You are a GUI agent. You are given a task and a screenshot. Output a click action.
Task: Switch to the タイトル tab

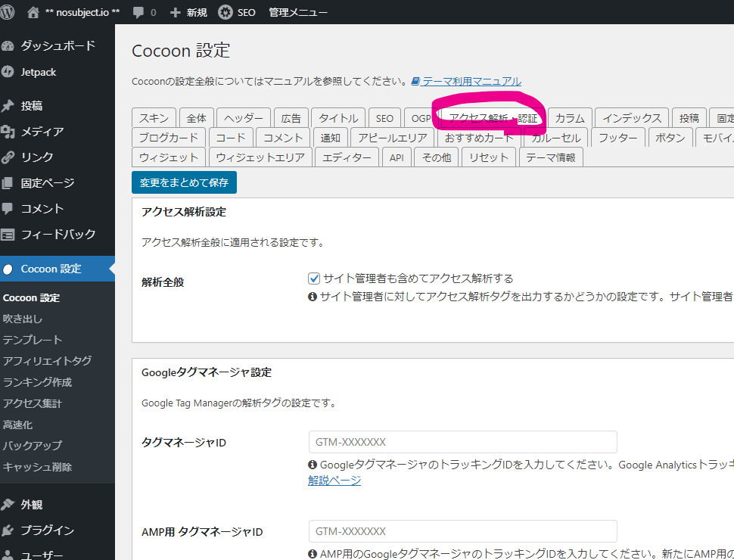coord(338,117)
